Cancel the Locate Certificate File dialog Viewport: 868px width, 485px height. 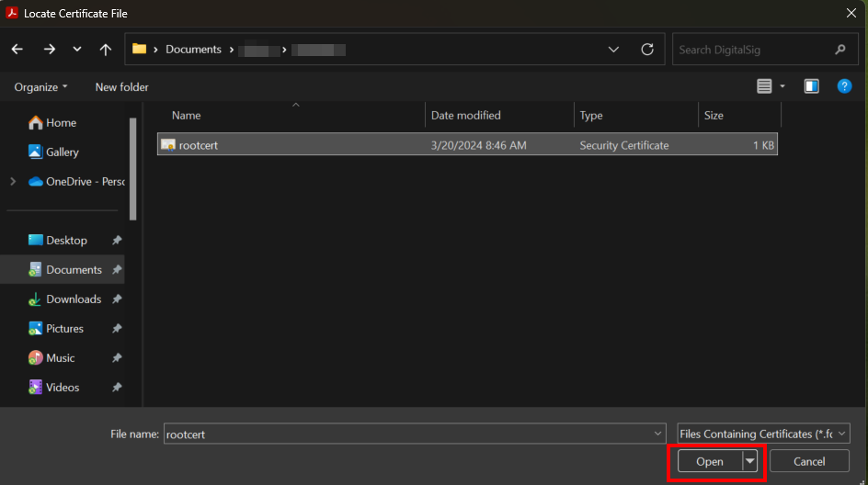(x=809, y=461)
